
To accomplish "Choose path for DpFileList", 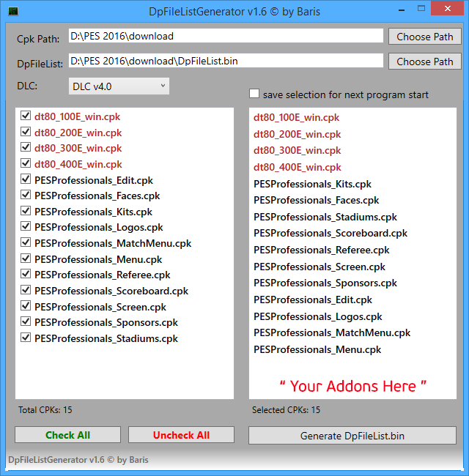I will coord(424,62).
